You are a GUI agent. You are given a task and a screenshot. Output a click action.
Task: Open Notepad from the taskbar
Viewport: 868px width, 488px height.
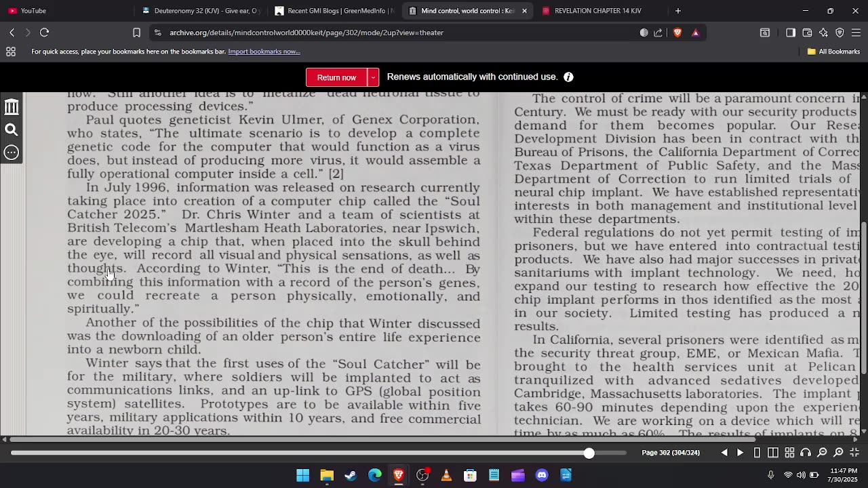pyautogui.click(x=494, y=476)
